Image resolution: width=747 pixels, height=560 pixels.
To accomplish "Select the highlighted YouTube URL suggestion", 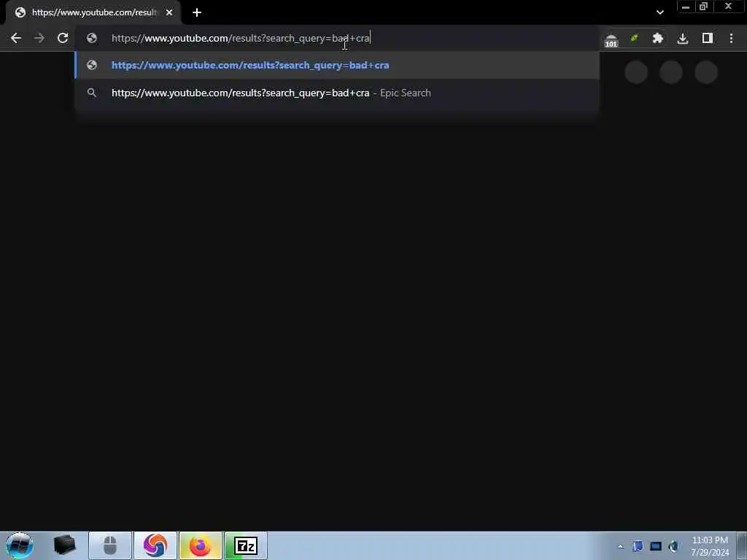I will pyautogui.click(x=337, y=65).
